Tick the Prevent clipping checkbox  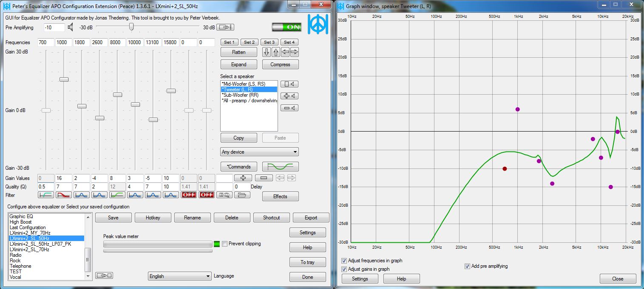point(225,244)
